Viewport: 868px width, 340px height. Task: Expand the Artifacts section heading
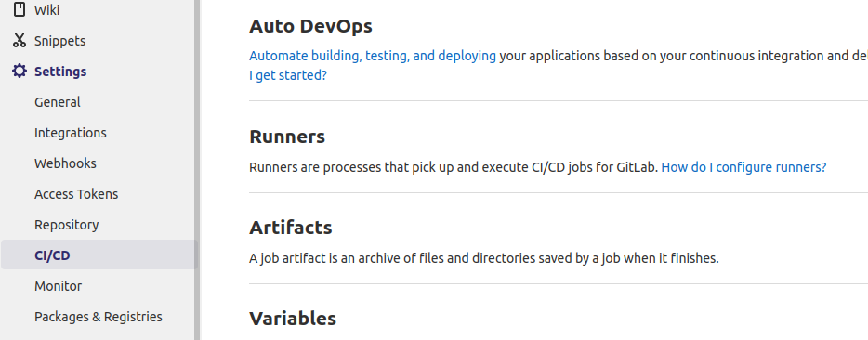(291, 228)
